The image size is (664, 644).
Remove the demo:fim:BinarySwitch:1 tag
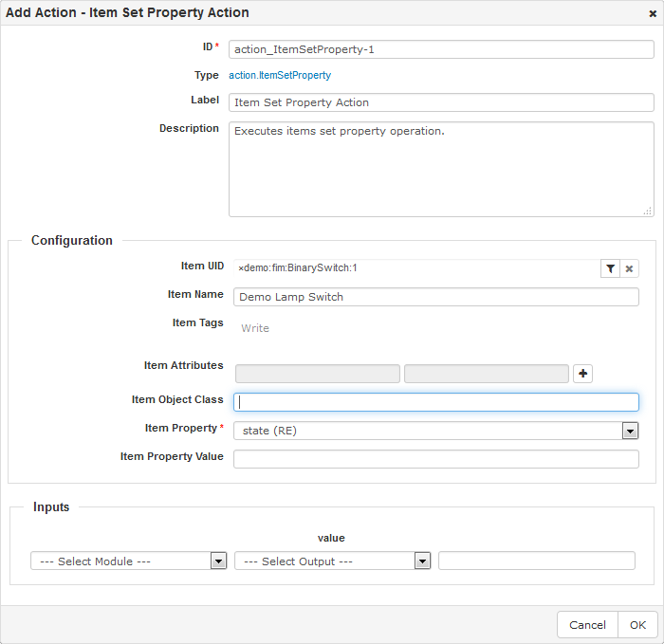tap(241, 268)
